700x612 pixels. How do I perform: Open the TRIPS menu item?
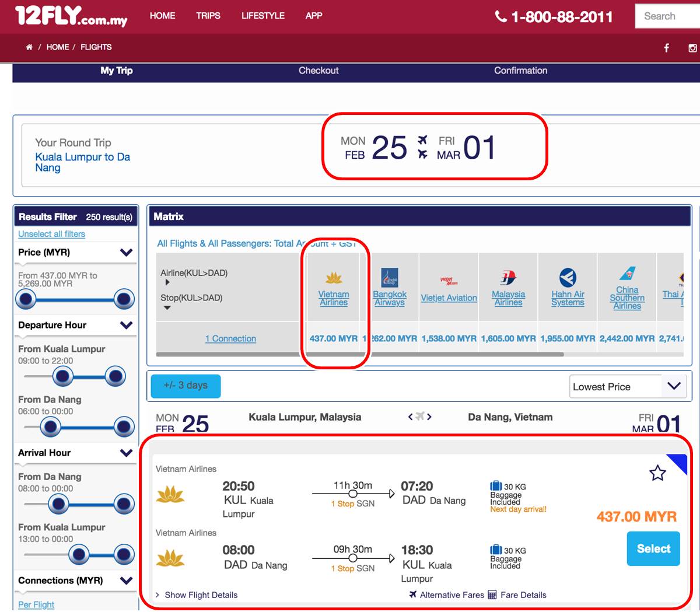(x=208, y=16)
